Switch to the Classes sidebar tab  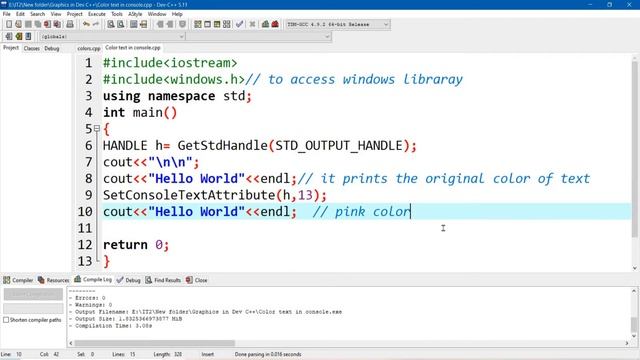tap(31, 48)
